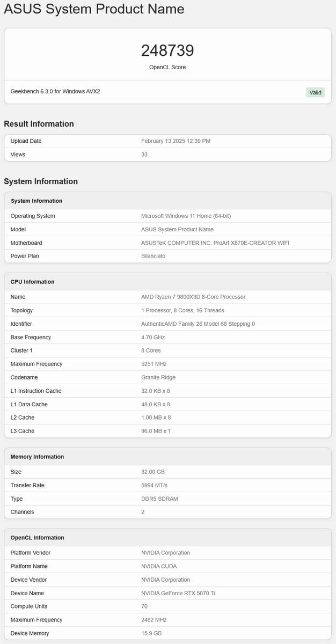Select device memory 15.9 GB
336x644 pixels.
pyautogui.click(x=152, y=633)
